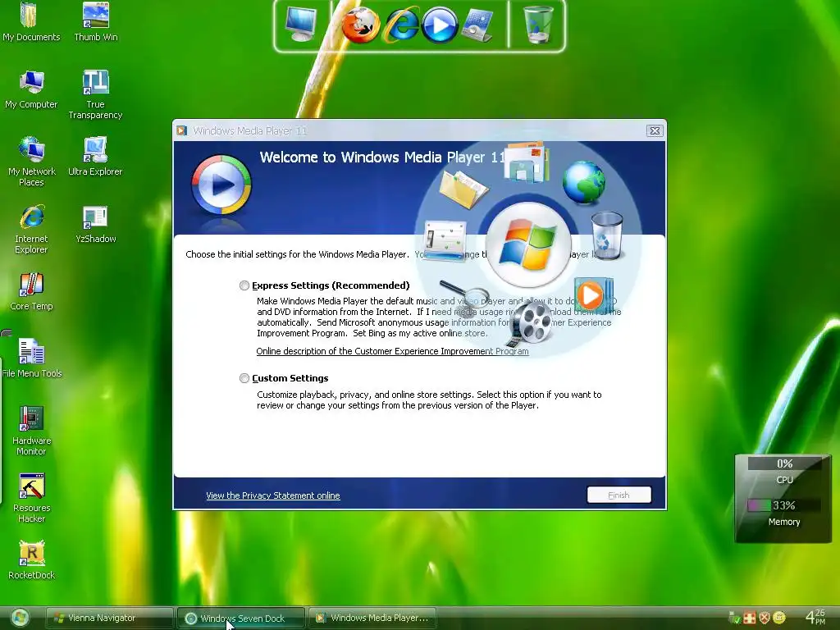Launch the Hardware Monitor shortcut
The width and height of the screenshot is (840, 630).
point(31,431)
